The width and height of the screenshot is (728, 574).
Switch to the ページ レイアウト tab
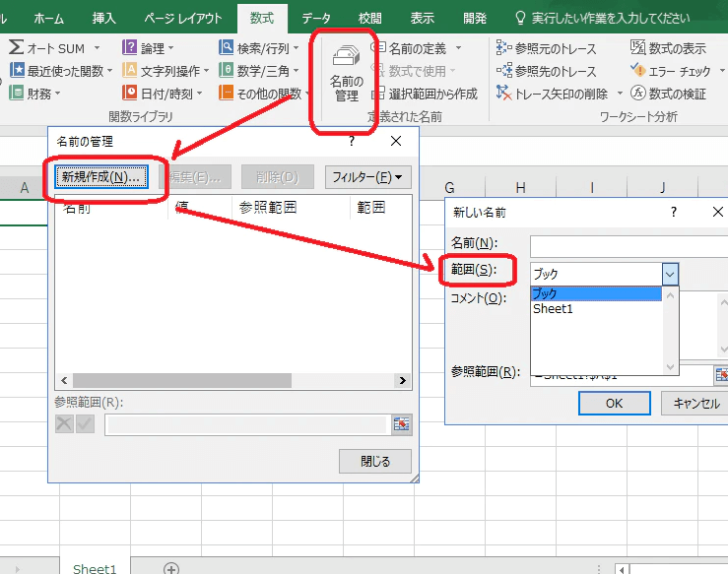182,18
